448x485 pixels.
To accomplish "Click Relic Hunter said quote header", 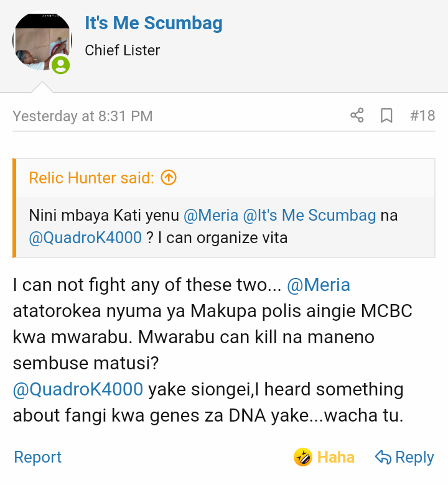I will (x=91, y=178).
